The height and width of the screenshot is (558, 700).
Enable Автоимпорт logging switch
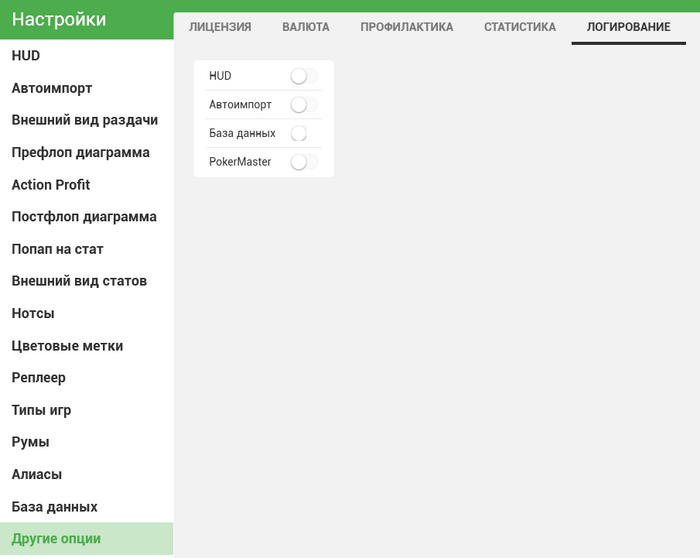[x=304, y=105]
